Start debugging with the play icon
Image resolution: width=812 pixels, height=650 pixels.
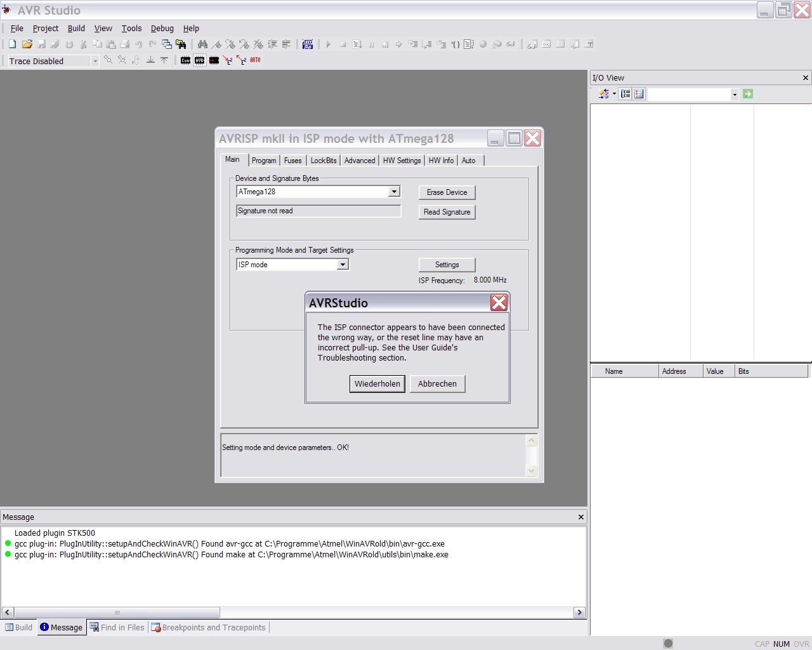(329, 44)
